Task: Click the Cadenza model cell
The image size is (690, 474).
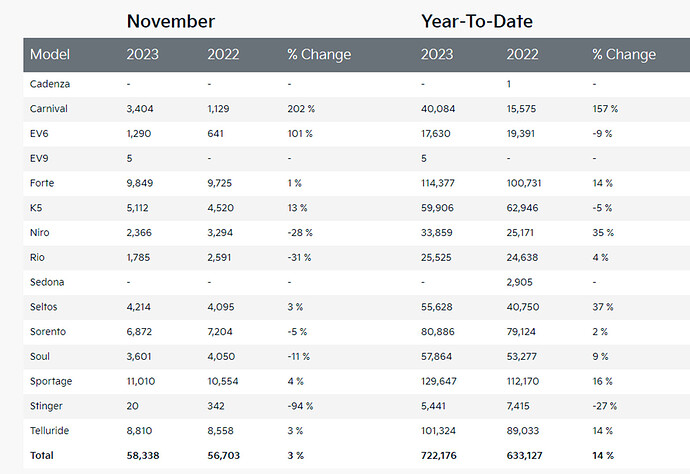Action: tap(51, 84)
